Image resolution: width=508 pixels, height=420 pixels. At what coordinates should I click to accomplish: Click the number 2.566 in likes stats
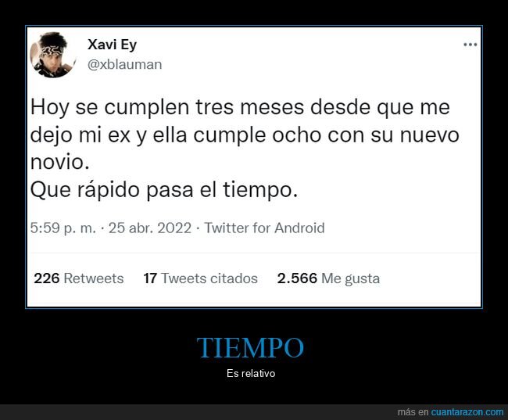(x=297, y=278)
